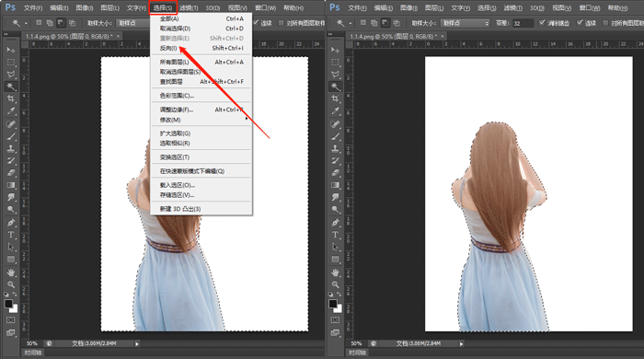The width and height of the screenshot is (644, 359).
Task: Toggle the anti-alias checkbox in right window
Action: pyautogui.click(x=542, y=23)
